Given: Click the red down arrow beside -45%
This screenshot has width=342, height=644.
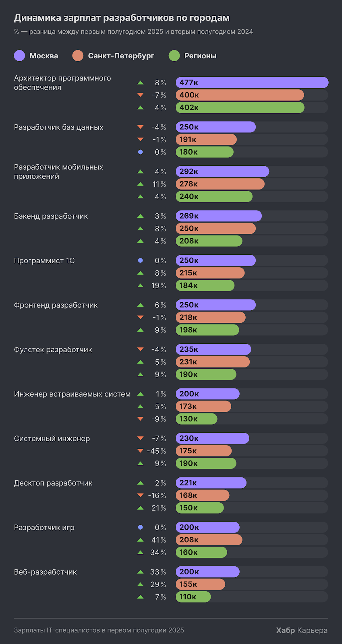Looking at the screenshot, I should point(140,451).
